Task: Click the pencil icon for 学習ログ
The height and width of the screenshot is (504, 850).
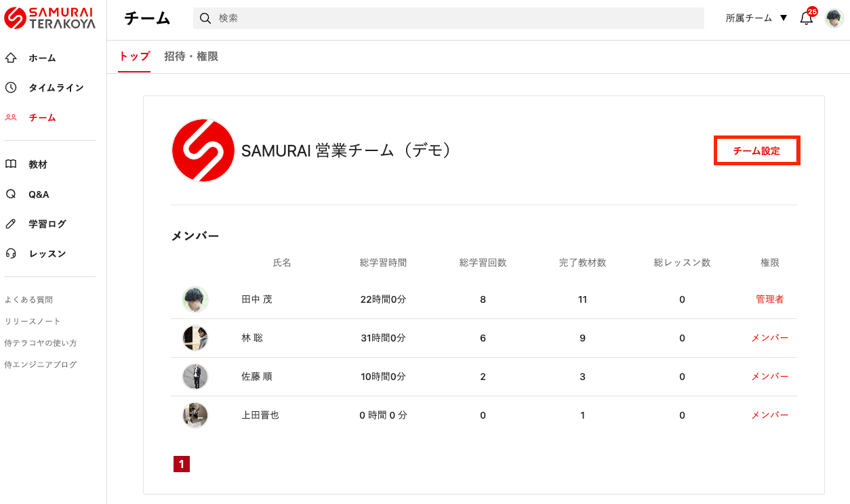Action: [11, 224]
